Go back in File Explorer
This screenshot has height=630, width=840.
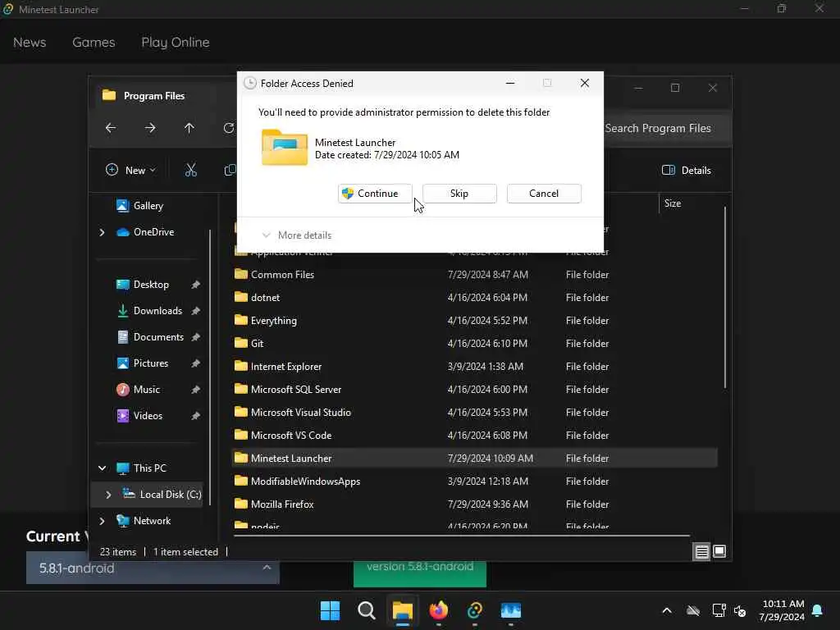(x=111, y=128)
